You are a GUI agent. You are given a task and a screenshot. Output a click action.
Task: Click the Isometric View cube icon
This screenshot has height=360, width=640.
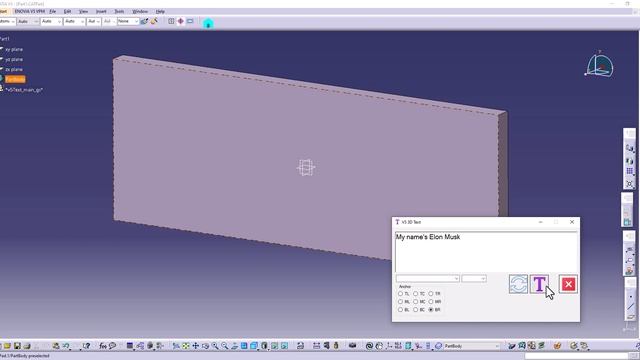pos(253,346)
